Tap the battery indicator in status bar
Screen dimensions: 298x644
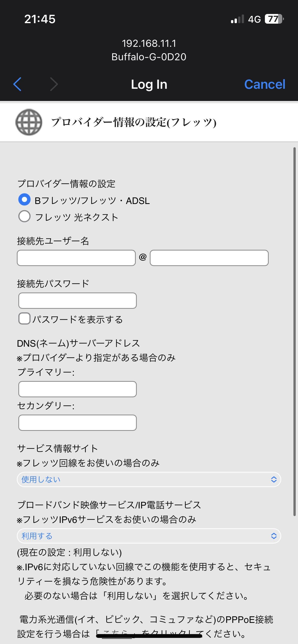coord(274,19)
